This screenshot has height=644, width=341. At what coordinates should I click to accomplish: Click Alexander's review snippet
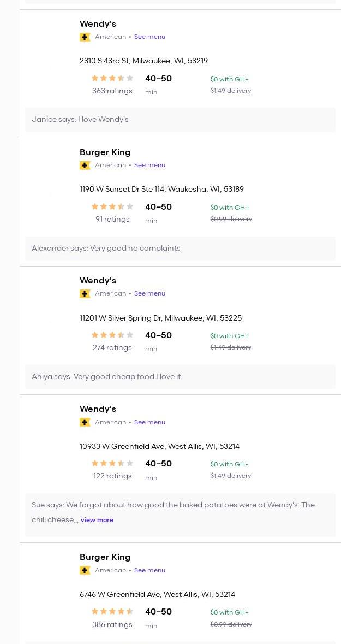coord(106,249)
